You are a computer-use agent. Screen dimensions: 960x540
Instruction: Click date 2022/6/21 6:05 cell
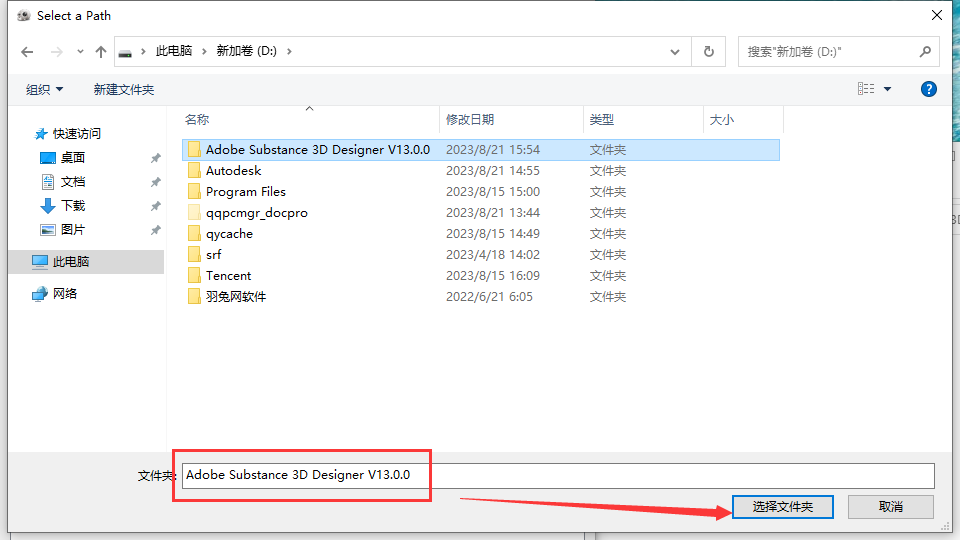click(x=489, y=297)
